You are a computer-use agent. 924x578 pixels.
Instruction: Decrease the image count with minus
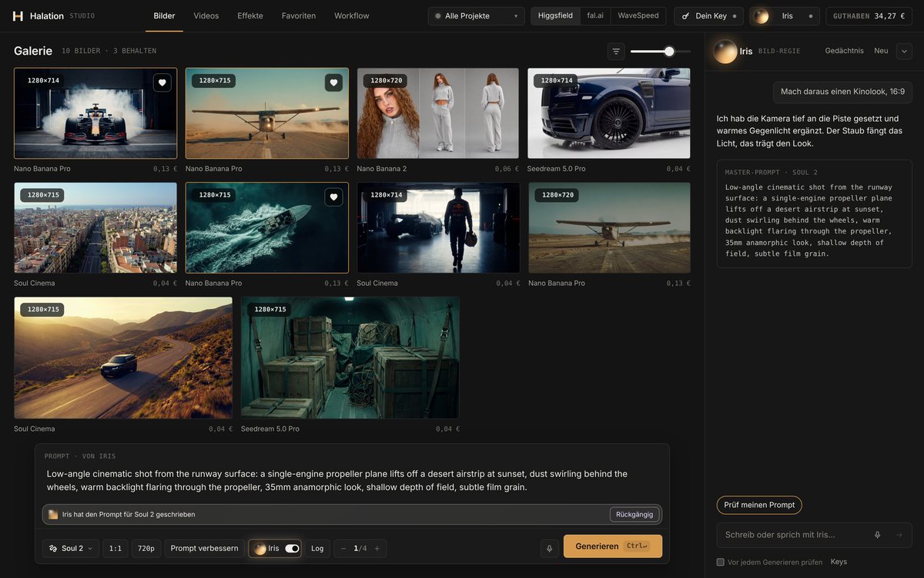coord(343,549)
